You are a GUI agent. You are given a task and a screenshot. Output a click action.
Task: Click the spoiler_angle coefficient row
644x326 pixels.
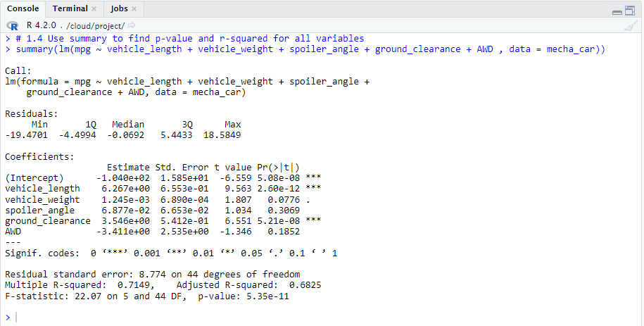[x=152, y=211]
